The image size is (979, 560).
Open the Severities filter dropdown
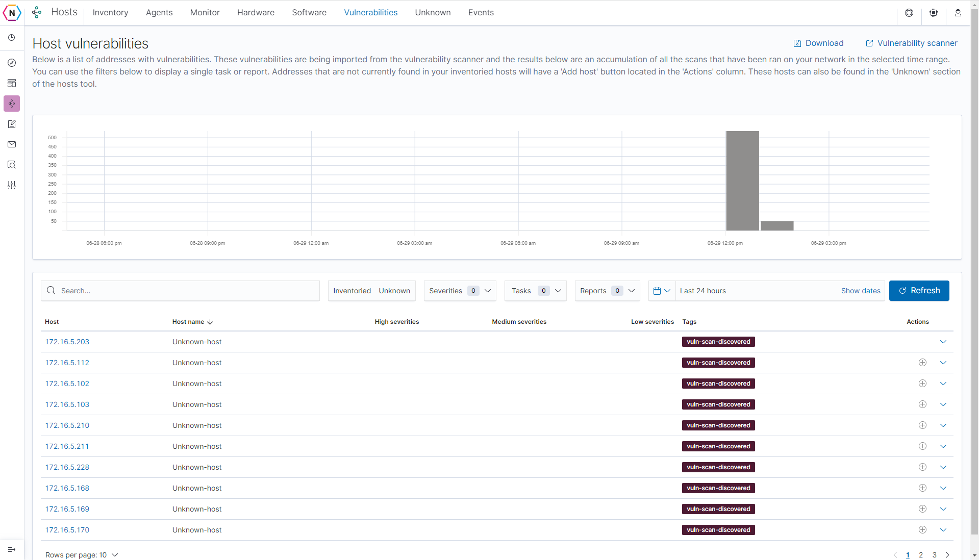pyautogui.click(x=460, y=291)
